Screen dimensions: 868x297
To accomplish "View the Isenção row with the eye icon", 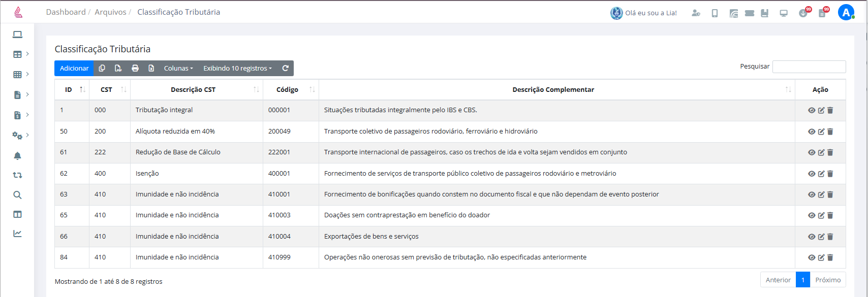I will (x=812, y=174).
